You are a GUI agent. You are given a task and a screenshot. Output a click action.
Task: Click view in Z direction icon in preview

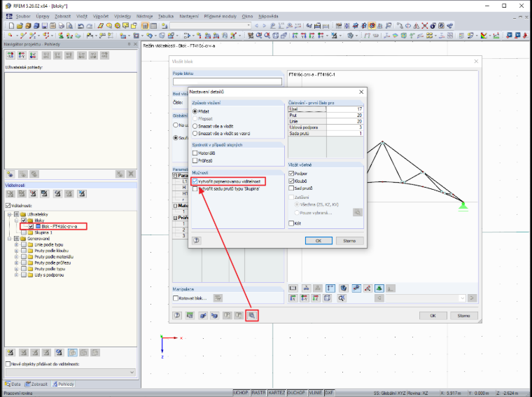click(x=316, y=298)
